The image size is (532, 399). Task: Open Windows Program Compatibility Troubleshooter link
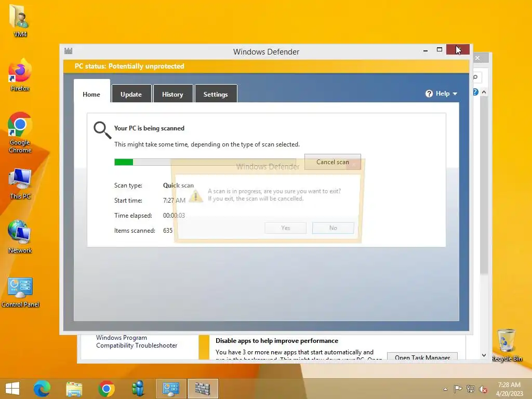[137, 341]
